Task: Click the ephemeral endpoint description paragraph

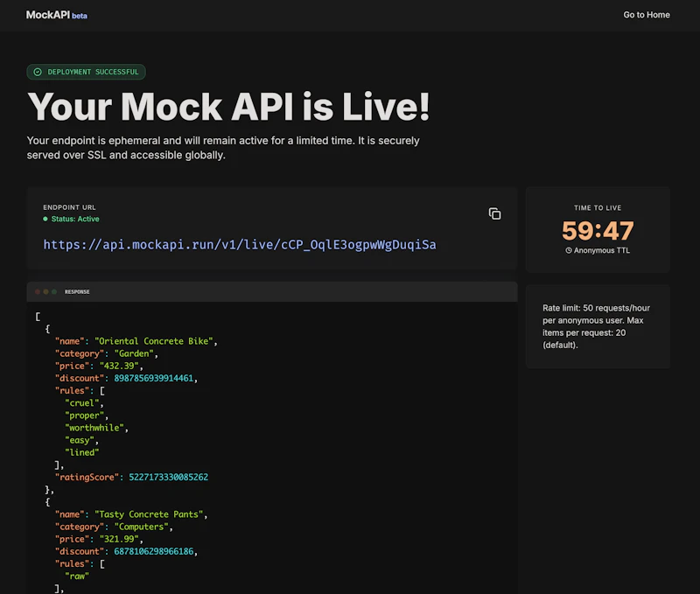Action: [x=223, y=148]
